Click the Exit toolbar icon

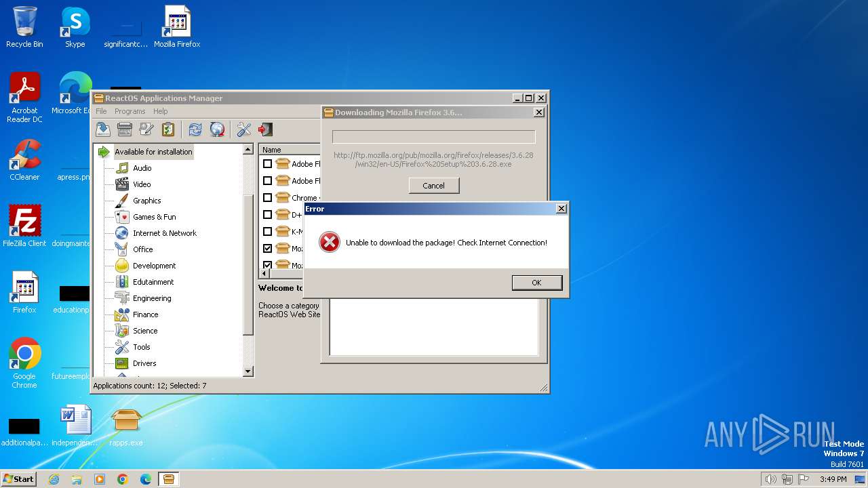click(266, 129)
